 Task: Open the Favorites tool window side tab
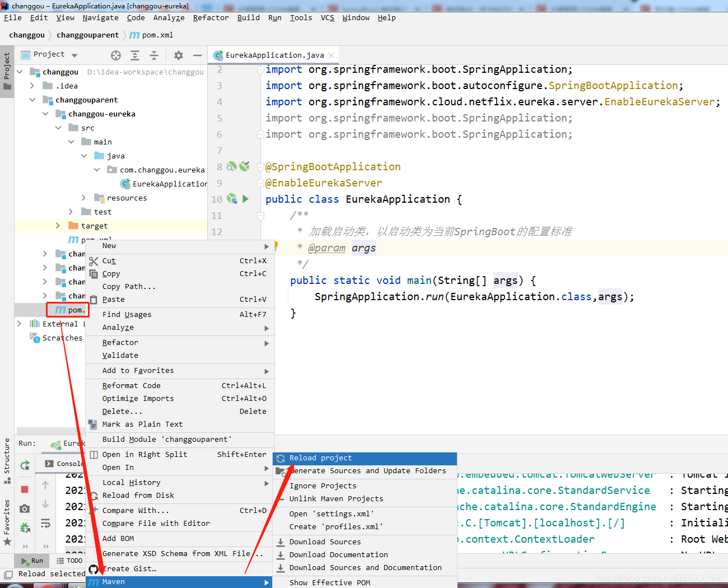click(x=7, y=522)
